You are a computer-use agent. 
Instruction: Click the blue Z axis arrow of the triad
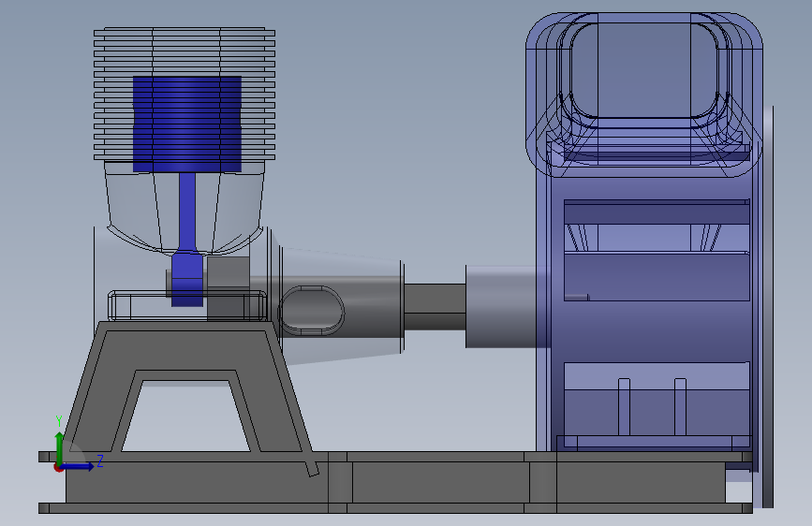click(x=78, y=466)
